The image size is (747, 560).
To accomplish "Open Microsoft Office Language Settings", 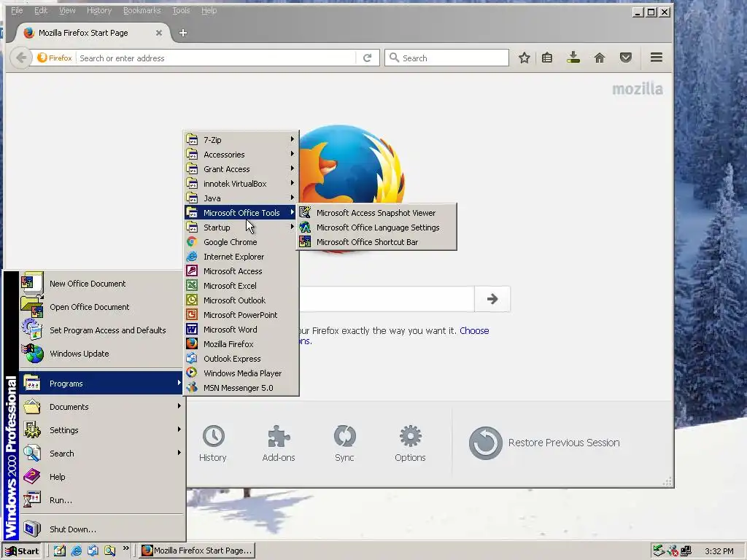I will point(376,227).
